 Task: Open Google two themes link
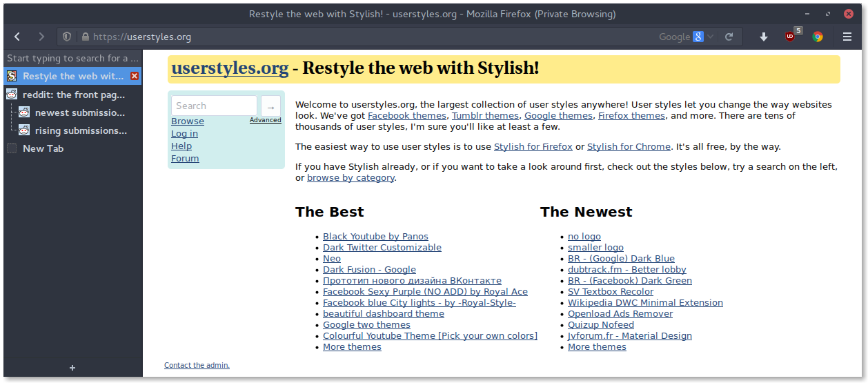pyautogui.click(x=366, y=325)
